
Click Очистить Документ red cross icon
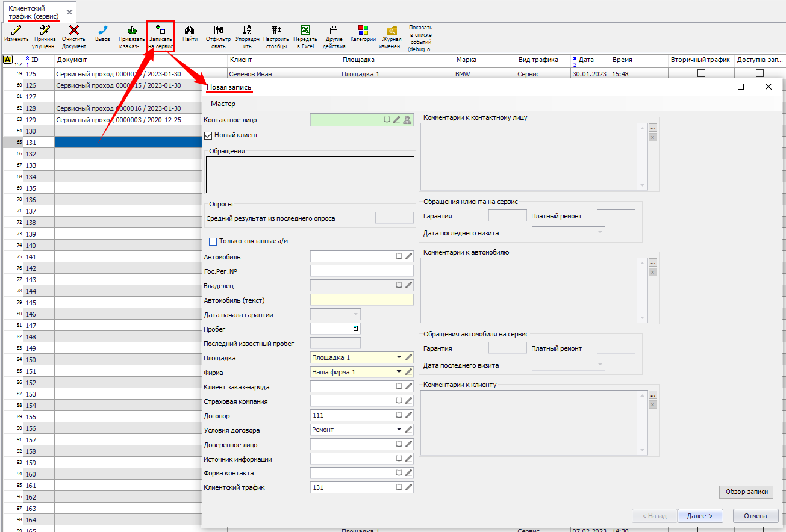click(x=73, y=31)
